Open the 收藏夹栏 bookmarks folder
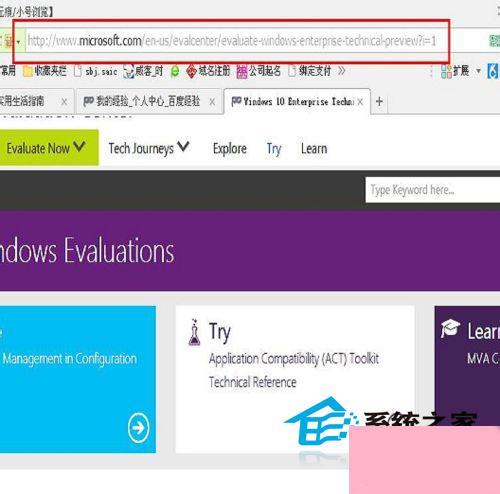 (45, 71)
